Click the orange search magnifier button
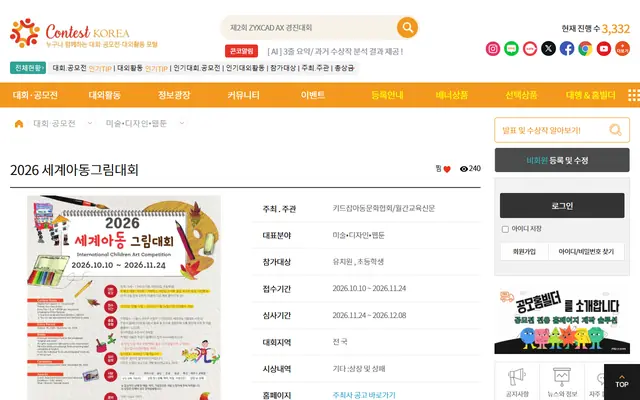This screenshot has width=640, height=400. 407,28
